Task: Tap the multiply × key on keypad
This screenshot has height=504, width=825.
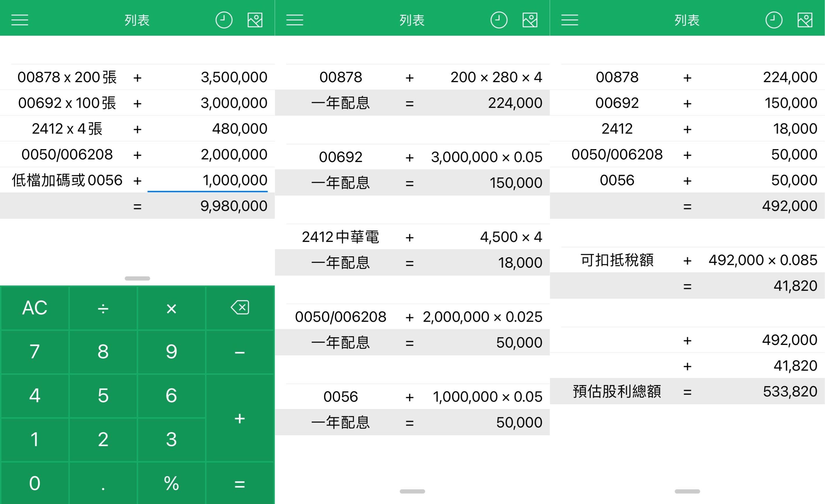Action: [171, 307]
